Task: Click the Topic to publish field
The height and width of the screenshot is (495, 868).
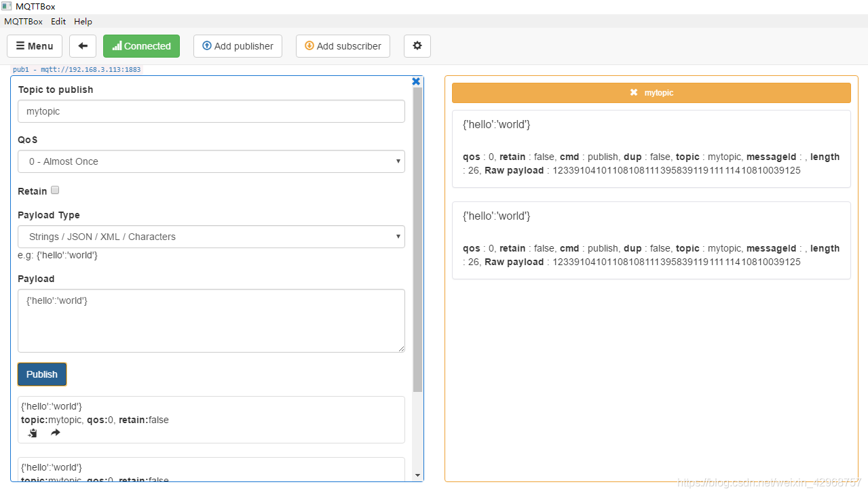Action: click(x=211, y=111)
